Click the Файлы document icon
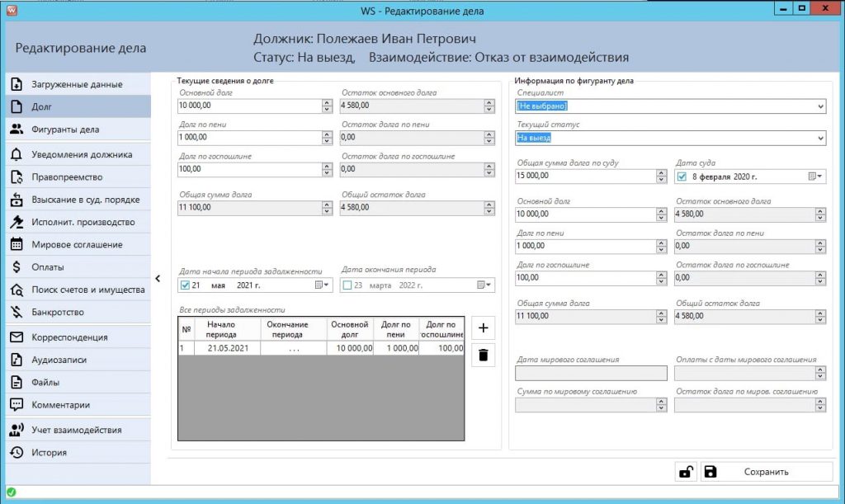Screen dimensions: 845x504 (x=17, y=382)
